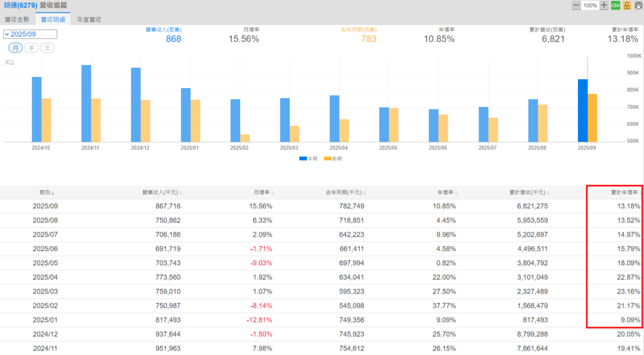
Task: Click the blue 2025/05 bar in chart
Action: click(x=384, y=125)
